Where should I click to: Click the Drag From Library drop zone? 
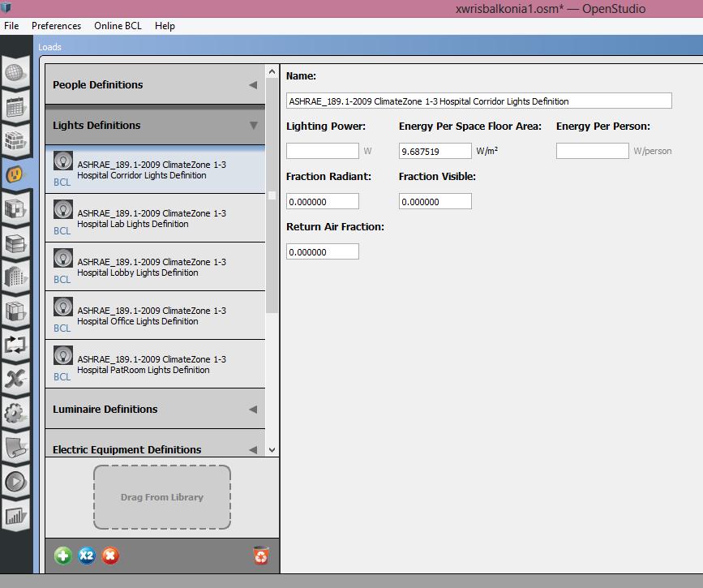click(x=162, y=497)
